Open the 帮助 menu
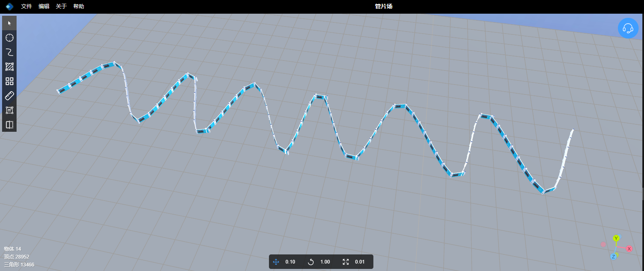This screenshot has height=271, width=644. point(79,6)
